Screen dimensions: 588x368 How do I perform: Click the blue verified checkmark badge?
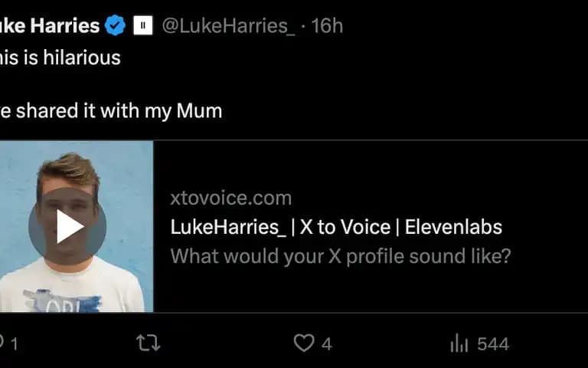(x=115, y=25)
